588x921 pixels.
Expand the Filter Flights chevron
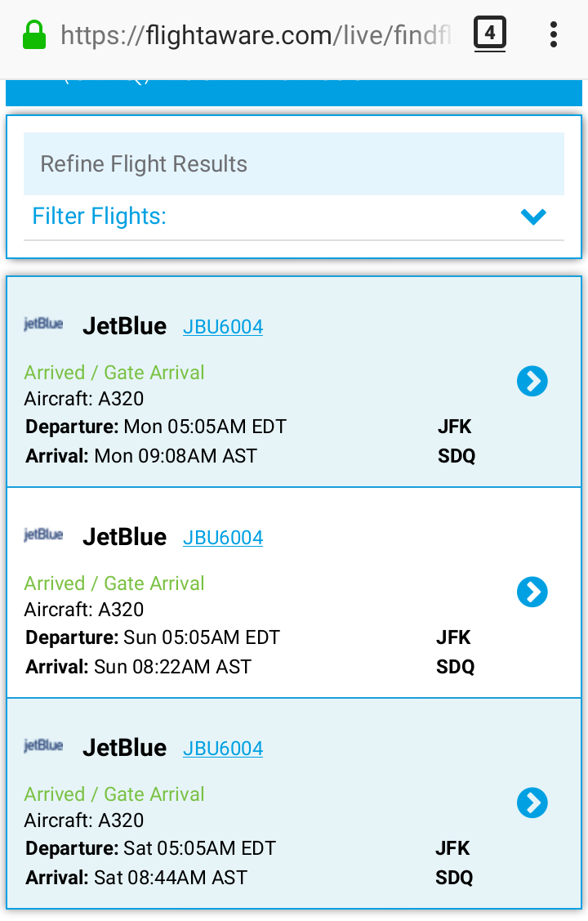click(533, 217)
